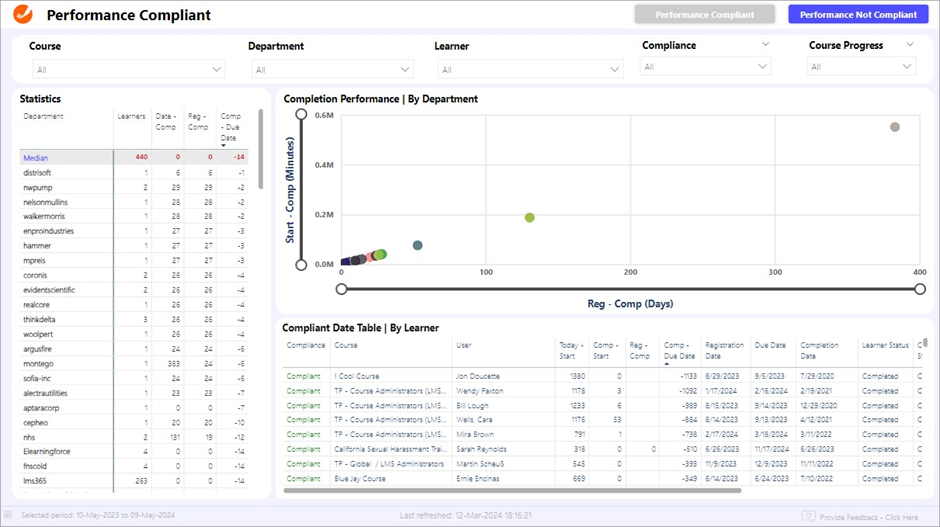Select the gray data point at top right of chart
Viewport: 940px width, 527px height.
tap(895, 127)
